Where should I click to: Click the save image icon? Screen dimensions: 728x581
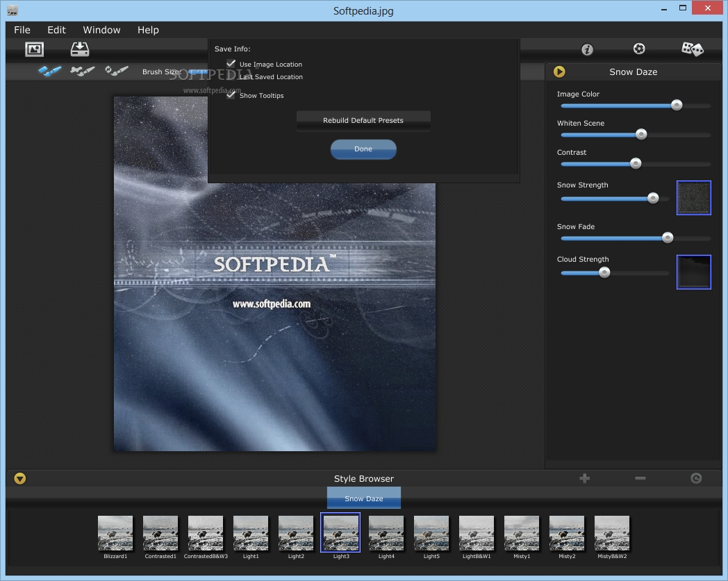click(x=80, y=49)
